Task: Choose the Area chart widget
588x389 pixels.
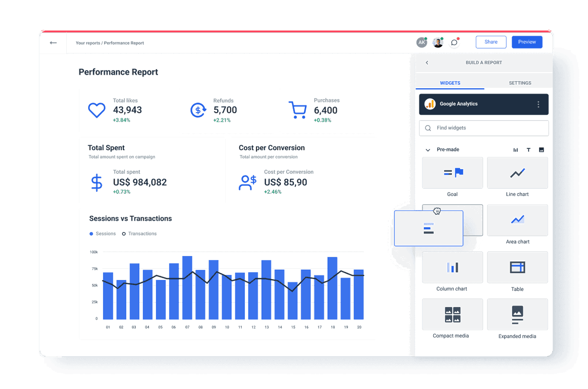Action: [517, 220]
